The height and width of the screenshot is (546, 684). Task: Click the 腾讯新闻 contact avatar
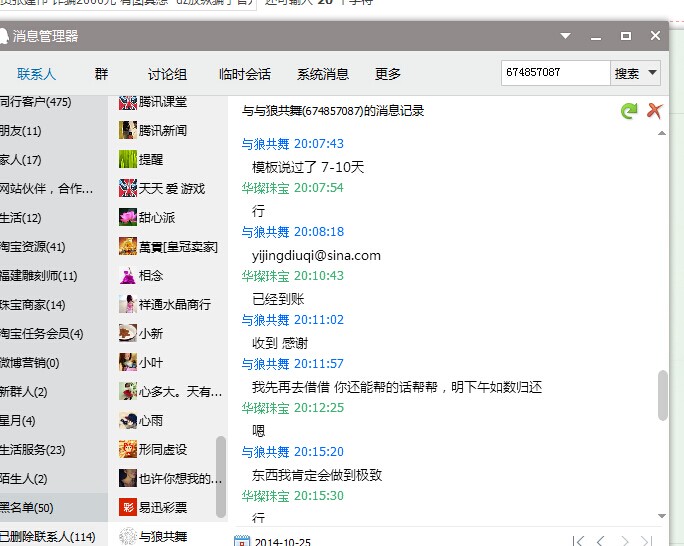[128, 130]
